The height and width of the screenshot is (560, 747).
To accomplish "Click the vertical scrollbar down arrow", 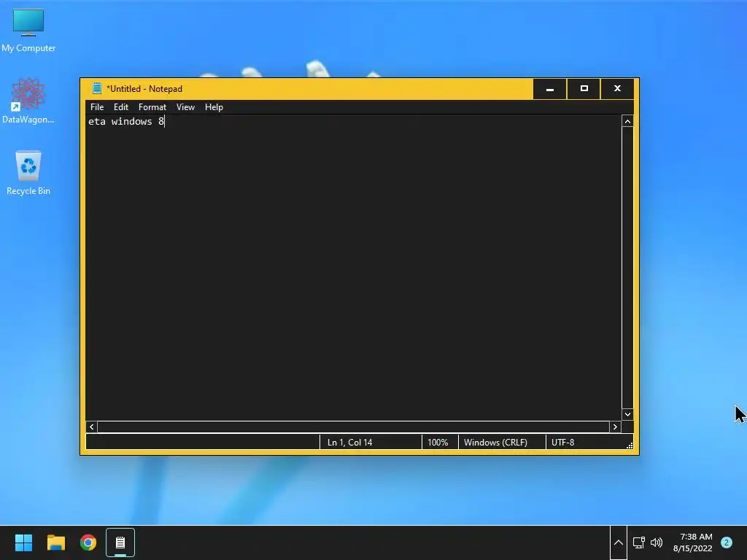I will 627,414.
